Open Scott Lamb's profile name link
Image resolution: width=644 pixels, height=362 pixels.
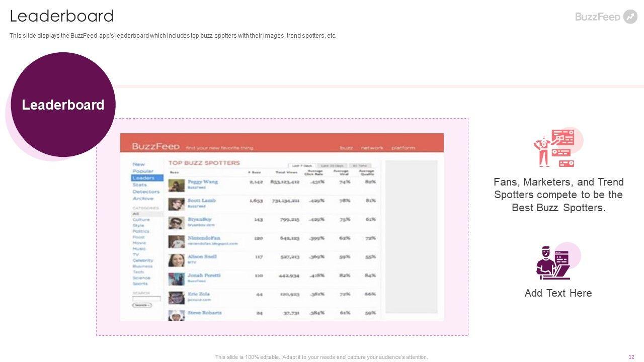tap(202, 201)
